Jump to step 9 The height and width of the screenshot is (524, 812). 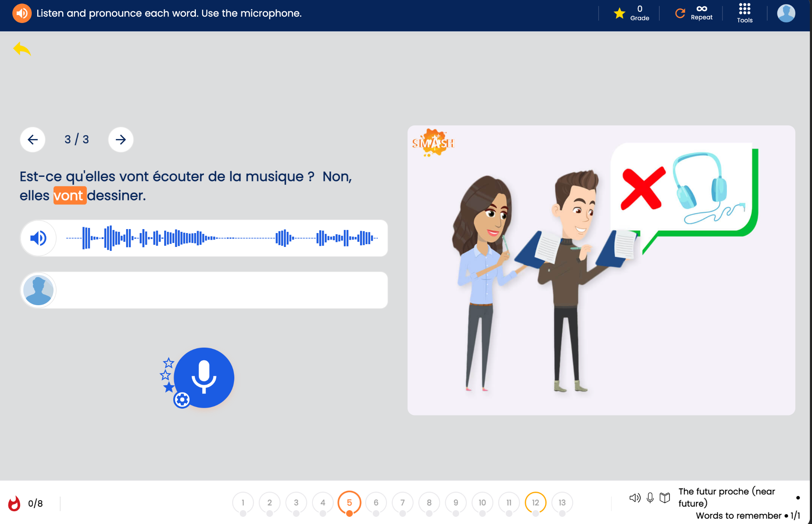(456, 503)
